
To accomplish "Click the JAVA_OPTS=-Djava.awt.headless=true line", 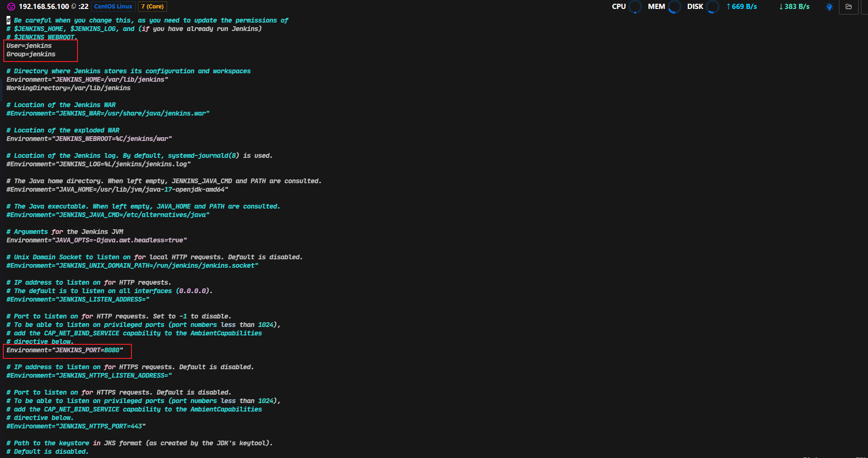I will click(x=97, y=240).
